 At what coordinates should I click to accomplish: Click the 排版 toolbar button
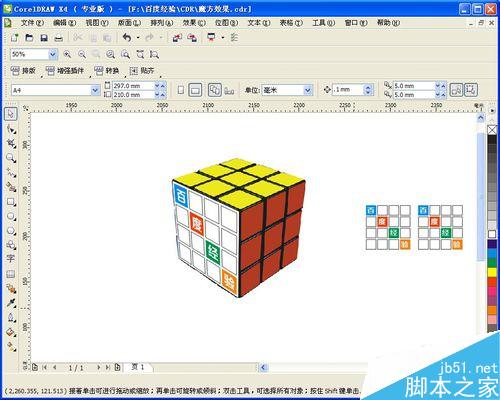(x=23, y=71)
